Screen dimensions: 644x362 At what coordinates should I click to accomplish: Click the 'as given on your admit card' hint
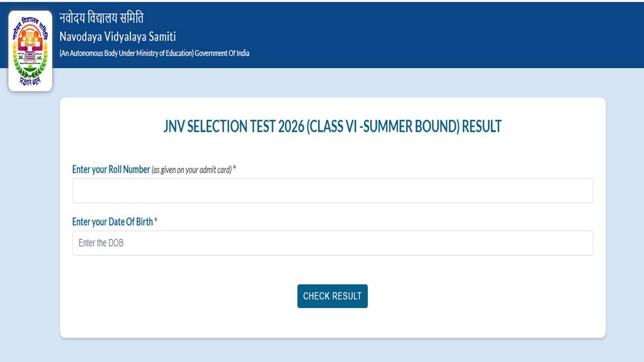pyautogui.click(x=192, y=170)
